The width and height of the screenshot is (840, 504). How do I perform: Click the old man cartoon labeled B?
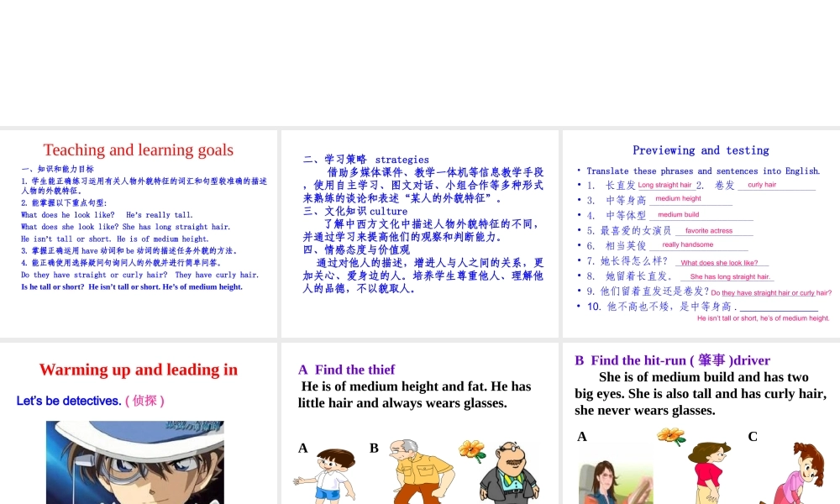point(421,472)
